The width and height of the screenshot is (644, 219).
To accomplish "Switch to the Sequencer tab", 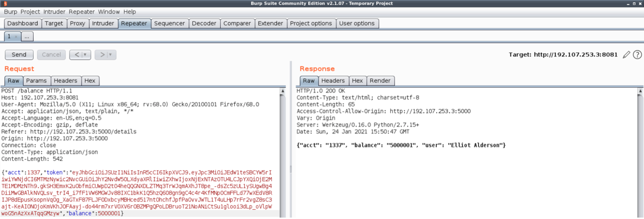I will point(169,23).
